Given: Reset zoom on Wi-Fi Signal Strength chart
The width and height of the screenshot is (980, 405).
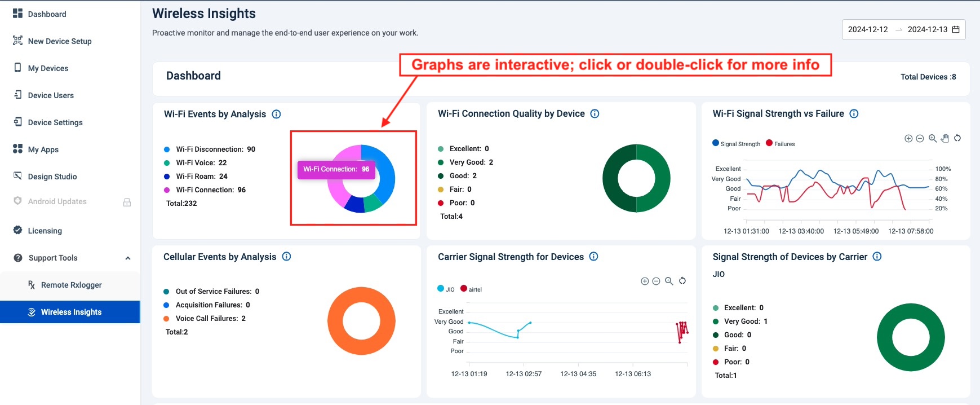Looking at the screenshot, I should pyautogui.click(x=957, y=138).
